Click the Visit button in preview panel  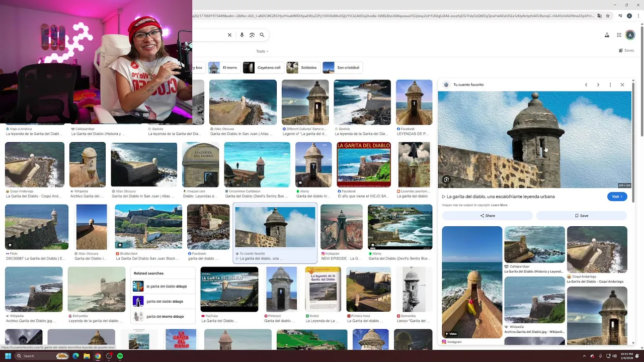point(617,197)
